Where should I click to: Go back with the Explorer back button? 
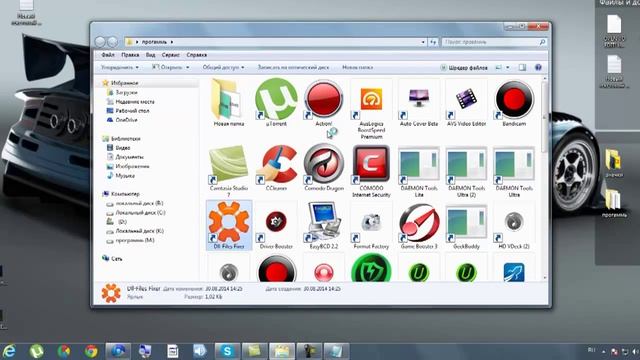100,42
